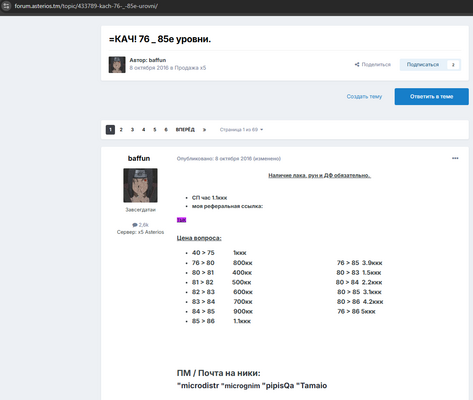
Task: Click follower count badge showing 2
Action: pos(453,65)
